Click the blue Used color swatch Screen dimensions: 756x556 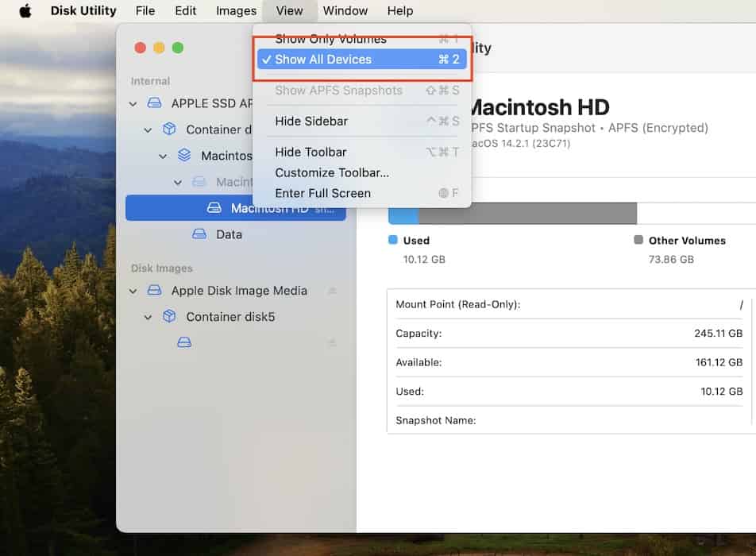click(x=392, y=240)
